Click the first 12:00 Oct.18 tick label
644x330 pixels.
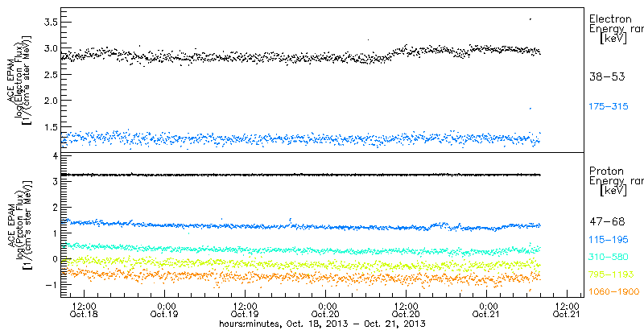click(x=84, y=311)
